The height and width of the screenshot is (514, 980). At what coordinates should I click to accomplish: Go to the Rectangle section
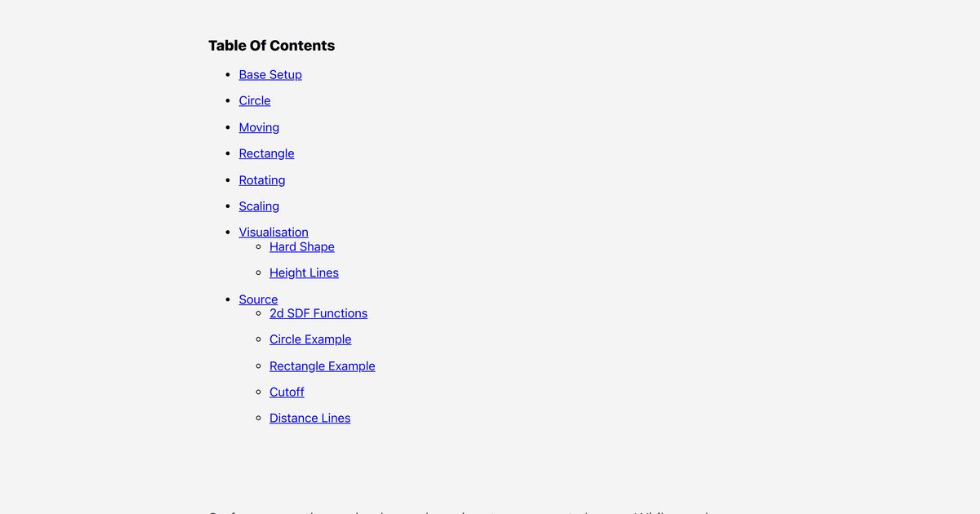pyautogui.click(x=266, y=153)
